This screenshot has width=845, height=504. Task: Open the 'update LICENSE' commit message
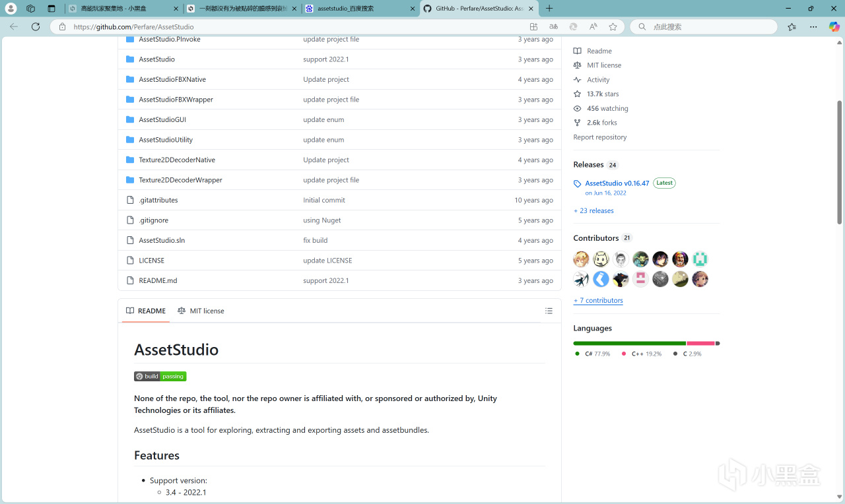click(327, 261)
